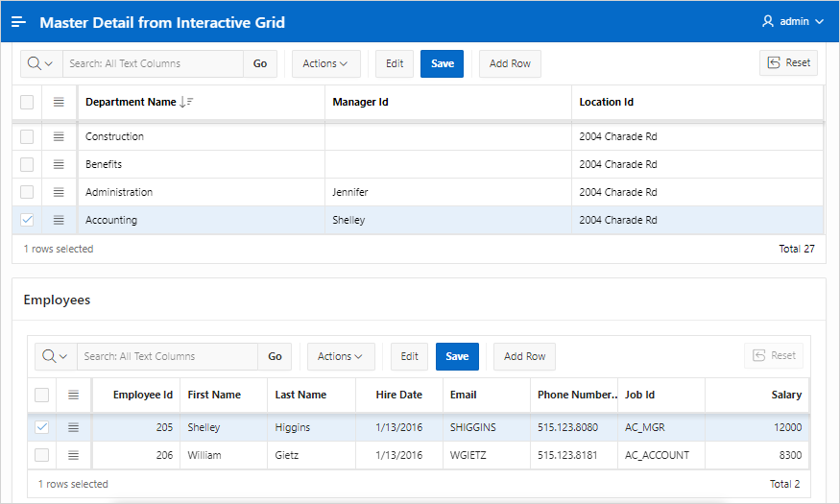Click the Location Id column header
840x504 pixels.
[606, 102]
